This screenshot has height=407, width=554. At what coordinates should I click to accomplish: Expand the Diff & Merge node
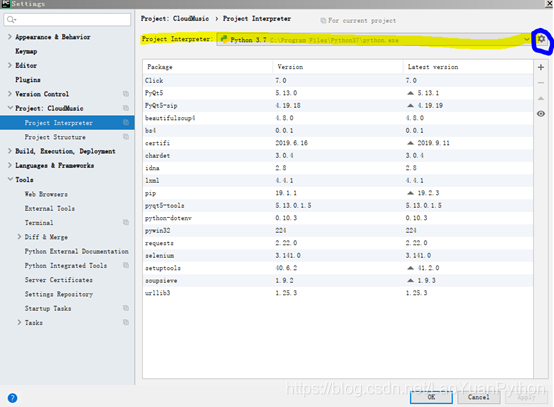19,237
